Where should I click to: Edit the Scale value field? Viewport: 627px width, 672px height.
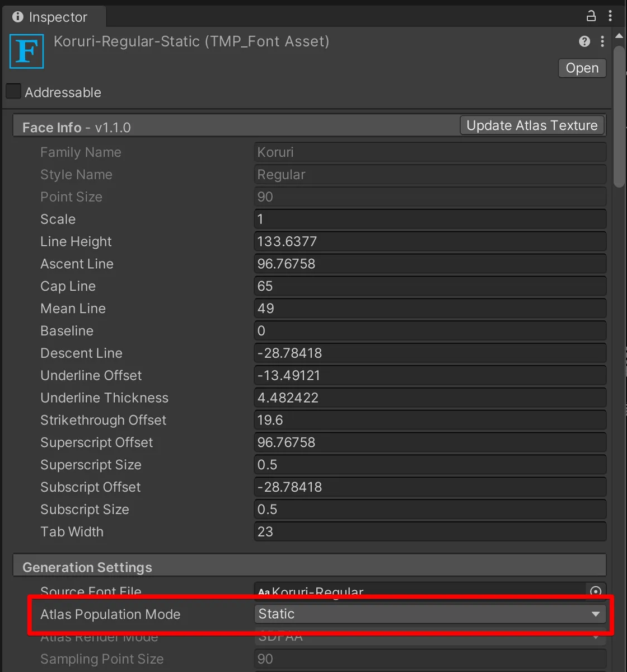[x=430, y=219]
